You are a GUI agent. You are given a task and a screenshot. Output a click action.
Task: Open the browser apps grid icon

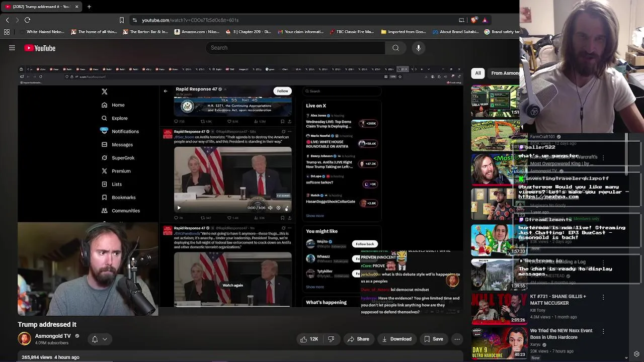7,32
